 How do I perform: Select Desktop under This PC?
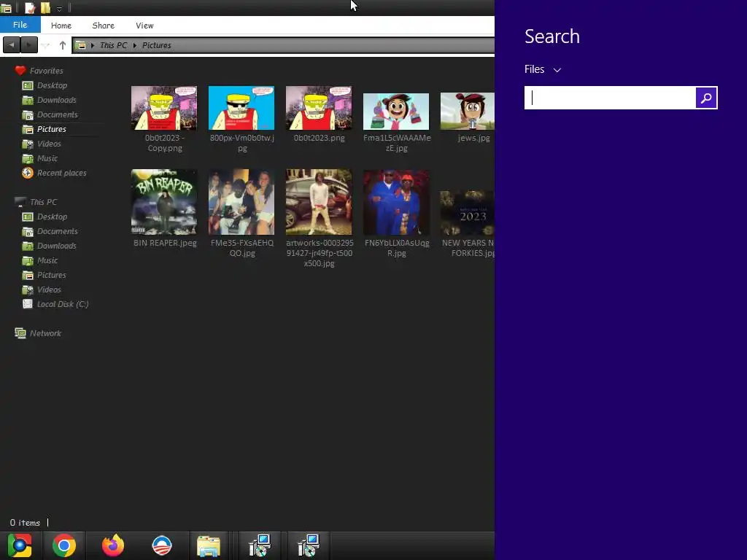click(52, 217)
